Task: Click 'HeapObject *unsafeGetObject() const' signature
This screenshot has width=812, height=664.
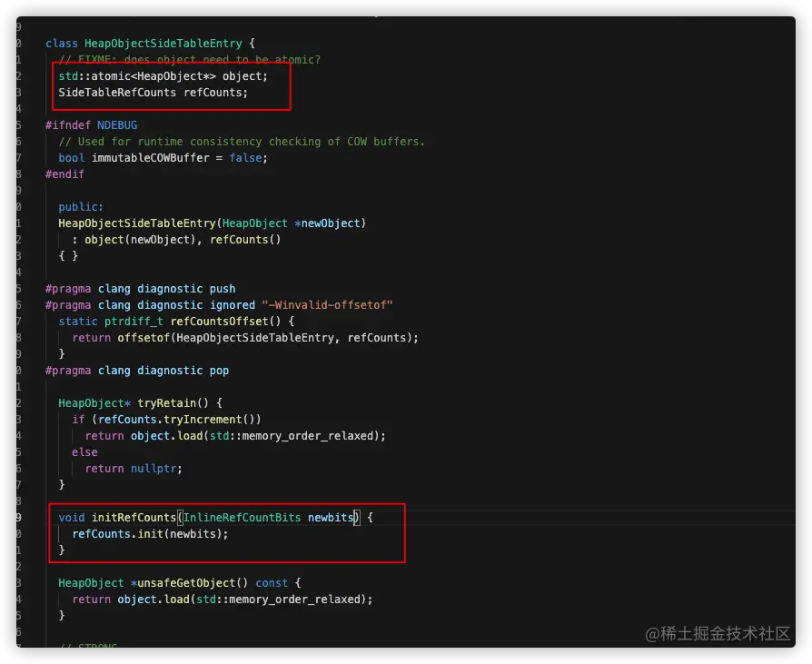Action: [180, 583]
